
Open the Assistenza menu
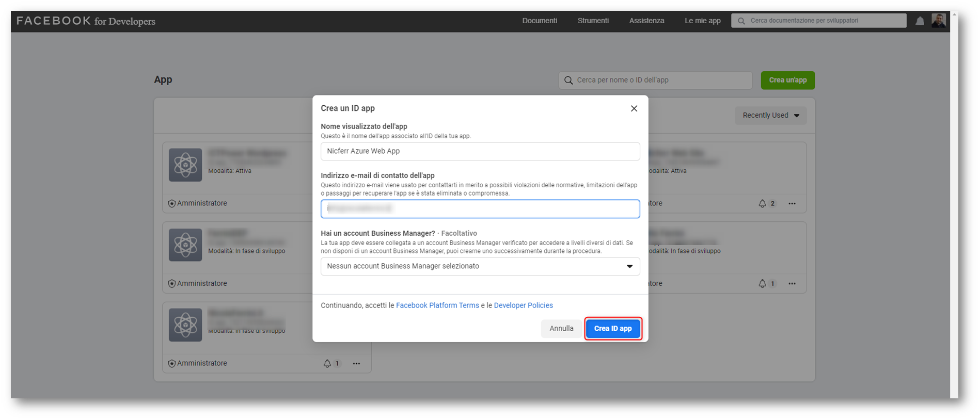(646, 21)
